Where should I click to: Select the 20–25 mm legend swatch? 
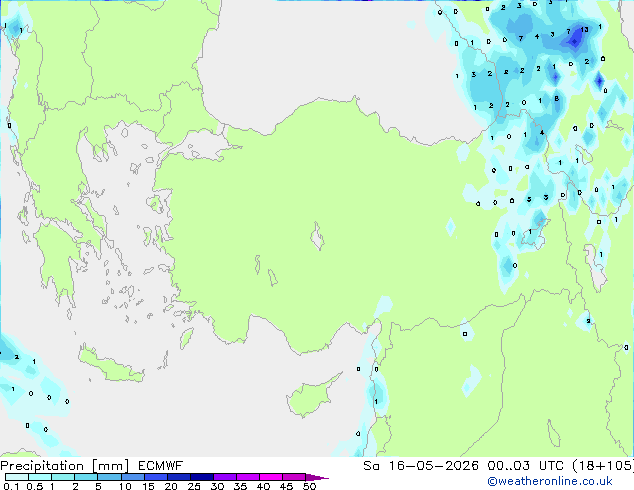point(179,477)
